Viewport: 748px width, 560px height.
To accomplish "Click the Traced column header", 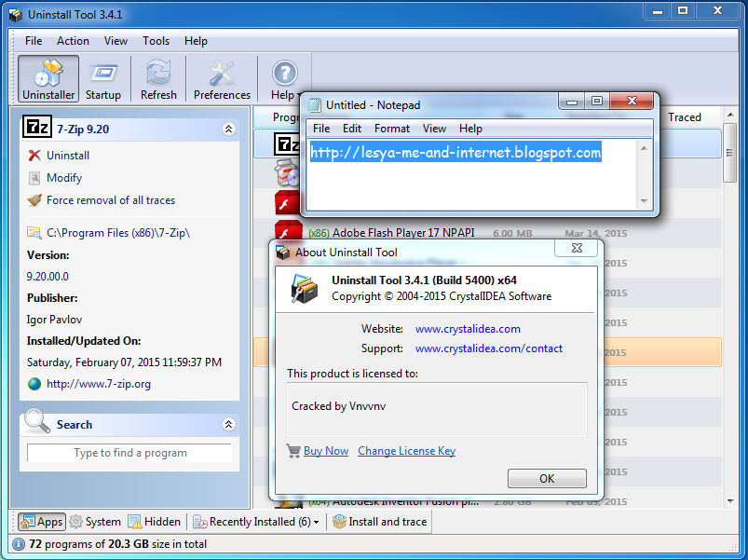I will (x=684, y=117).
